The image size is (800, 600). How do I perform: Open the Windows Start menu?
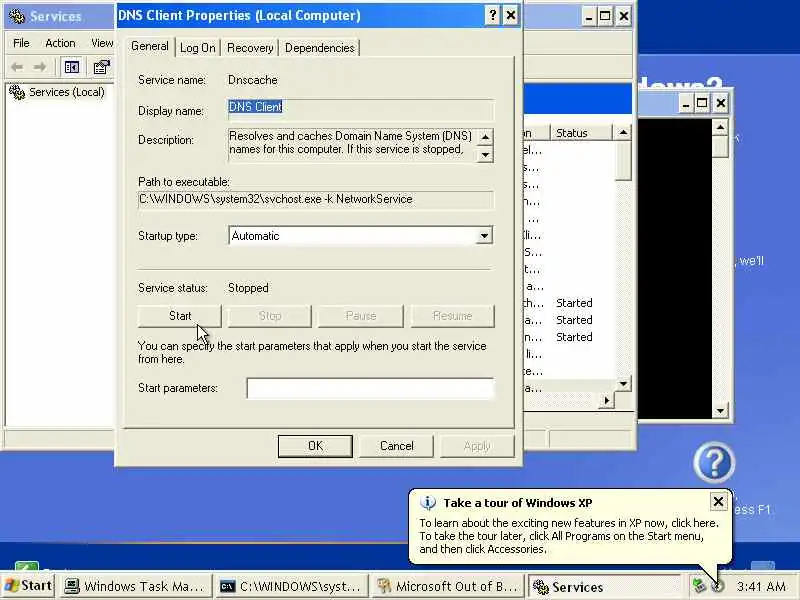click(29, 586)
